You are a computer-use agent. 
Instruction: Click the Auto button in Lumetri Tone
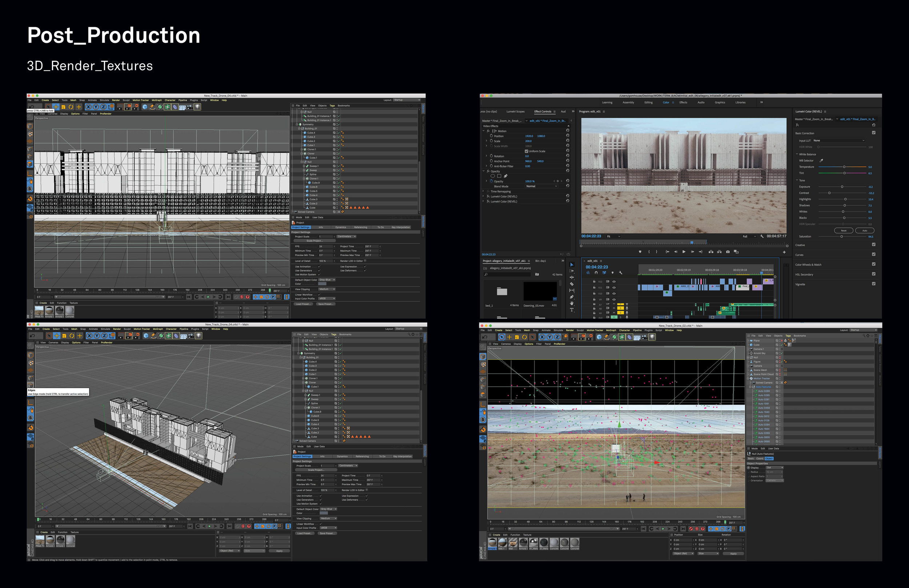[865, 231]
